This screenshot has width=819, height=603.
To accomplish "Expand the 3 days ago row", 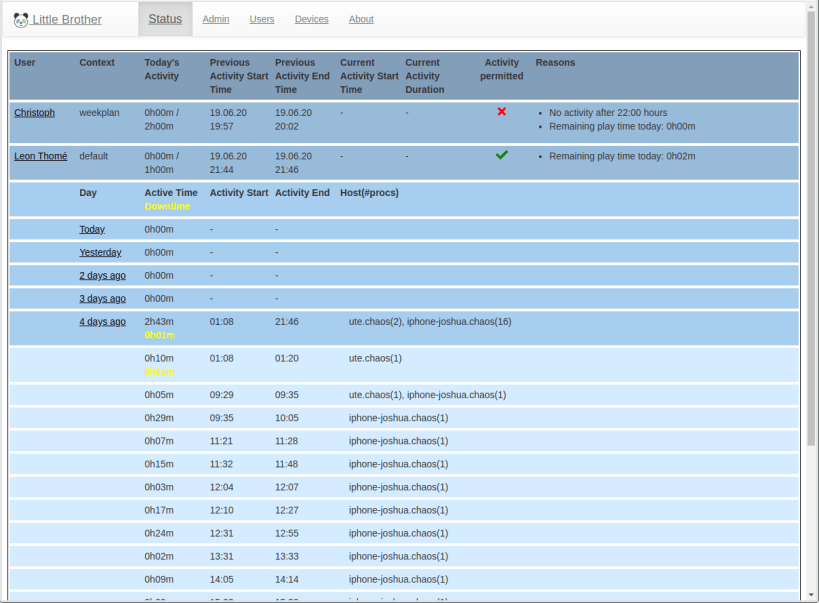I will click(102, 298).
